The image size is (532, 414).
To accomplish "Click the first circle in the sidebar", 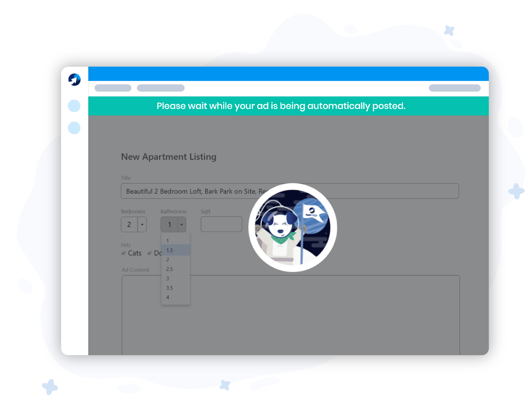I will coord(74,106).
